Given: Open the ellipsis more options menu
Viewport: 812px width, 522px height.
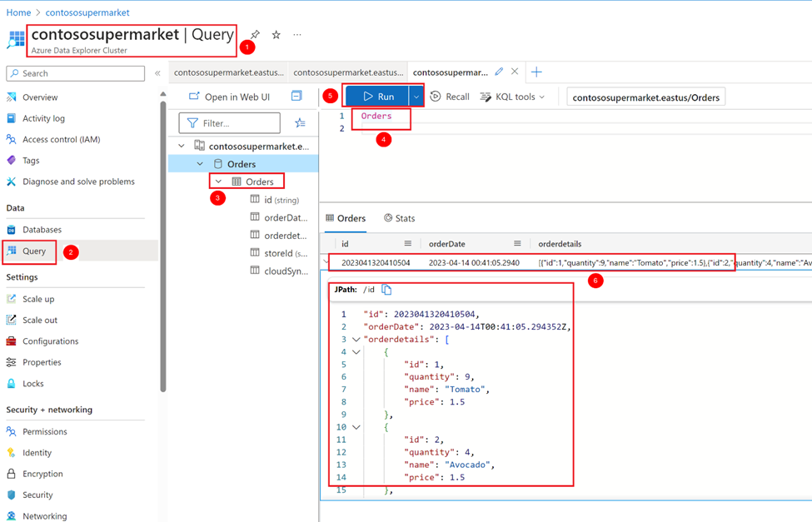Looking at the screenshot, I should [296, 35].
